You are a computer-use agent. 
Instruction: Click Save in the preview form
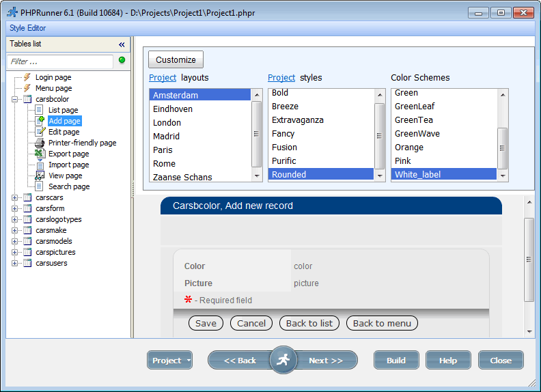(x=206, y=323)
